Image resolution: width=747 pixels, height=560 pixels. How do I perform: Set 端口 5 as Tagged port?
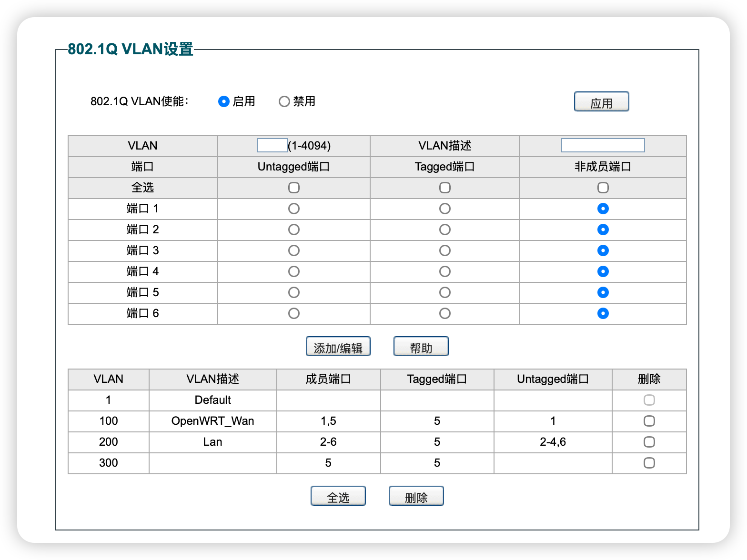click(x=444, y=292)
